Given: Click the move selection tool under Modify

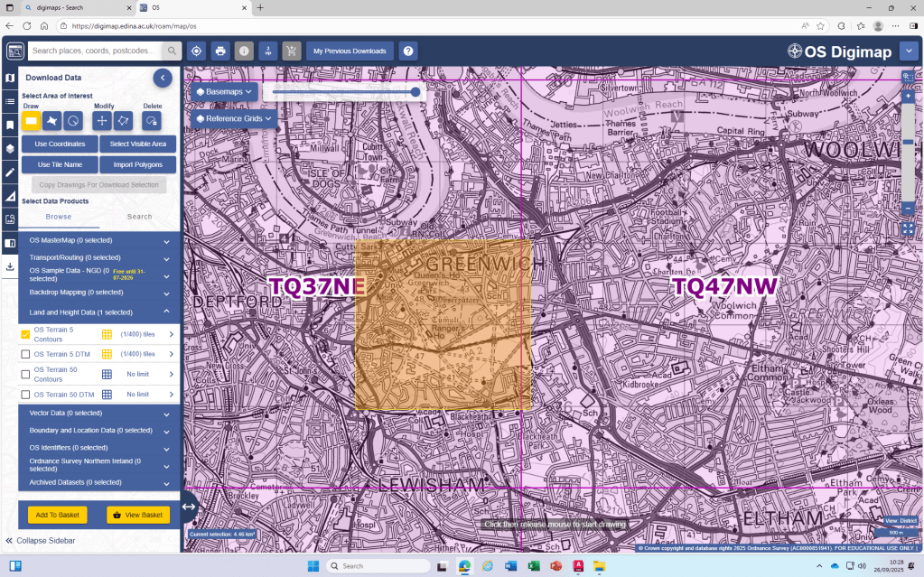Looking at the screenshot, I should click(102, 120).
